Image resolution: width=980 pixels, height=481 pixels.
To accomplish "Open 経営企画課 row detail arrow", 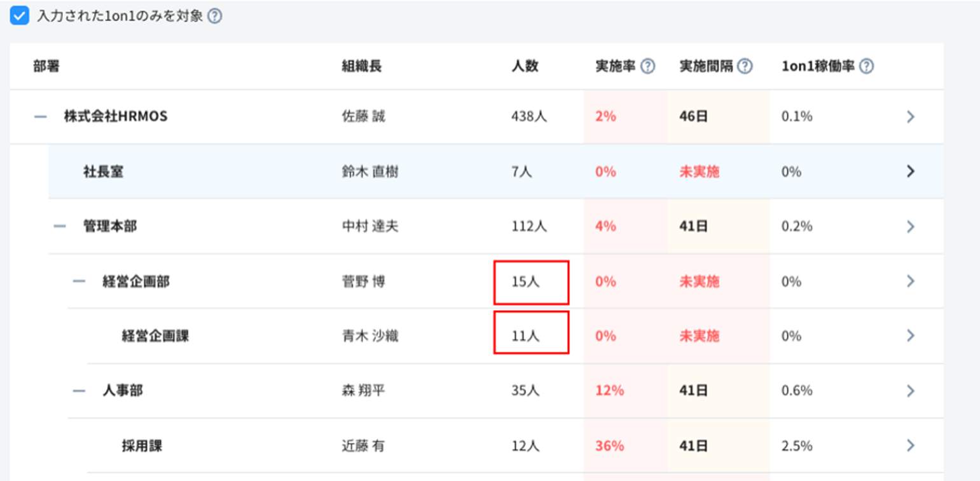I will click(910, 335).
